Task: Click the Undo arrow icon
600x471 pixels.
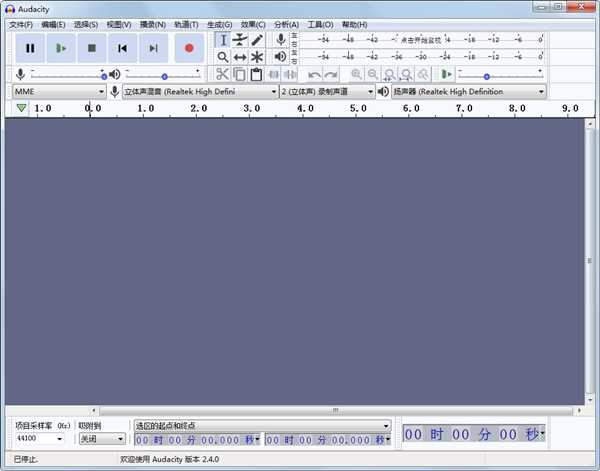Action: coord(315,75)
